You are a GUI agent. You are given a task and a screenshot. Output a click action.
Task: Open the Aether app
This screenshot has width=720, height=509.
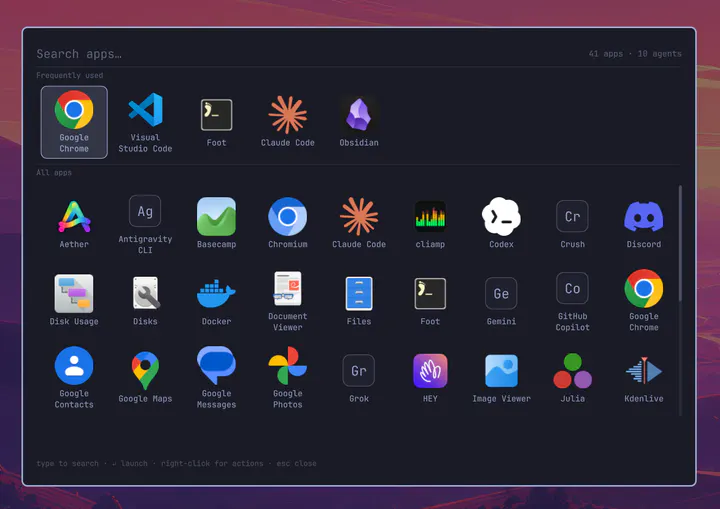point(74,224)
